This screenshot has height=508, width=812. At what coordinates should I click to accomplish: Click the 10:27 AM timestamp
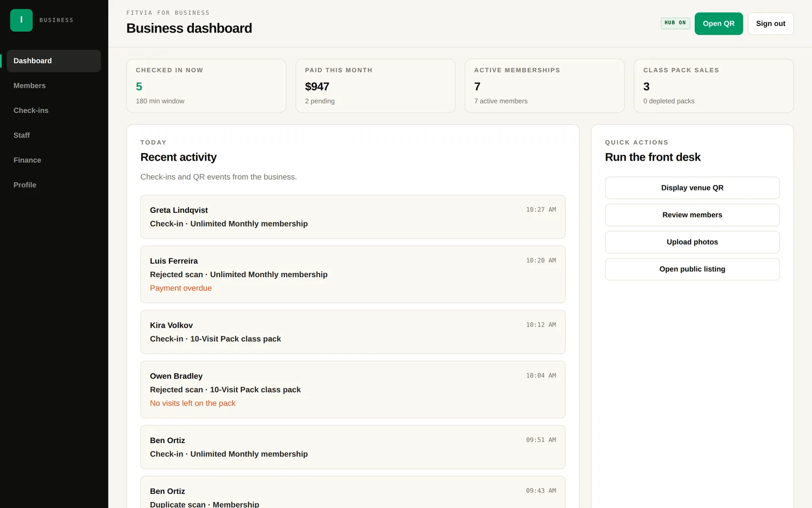pyautogui.click(x=541, y=210)
